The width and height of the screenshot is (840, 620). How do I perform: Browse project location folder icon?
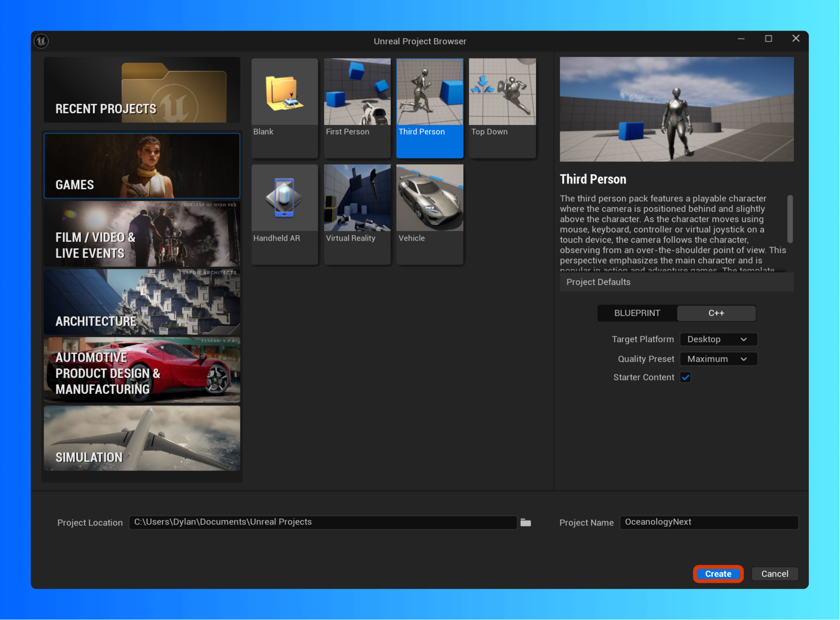click(526, 522)
